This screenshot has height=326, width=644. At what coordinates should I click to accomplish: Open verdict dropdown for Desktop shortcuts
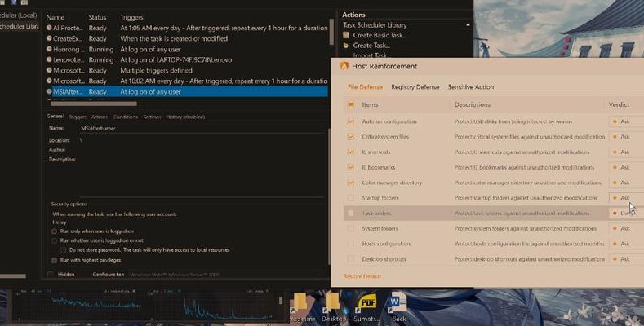(x=626, y=259)
